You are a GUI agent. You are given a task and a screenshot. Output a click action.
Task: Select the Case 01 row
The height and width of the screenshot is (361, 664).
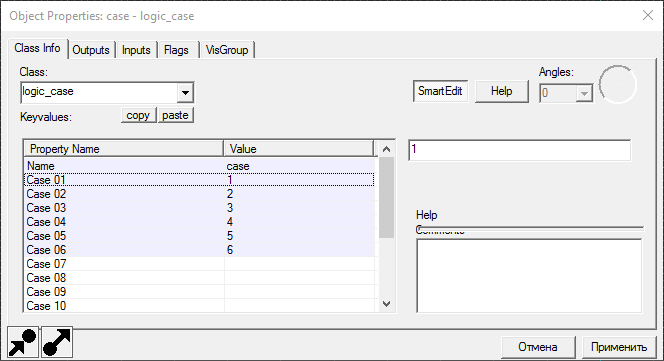(x=199, y=180)
